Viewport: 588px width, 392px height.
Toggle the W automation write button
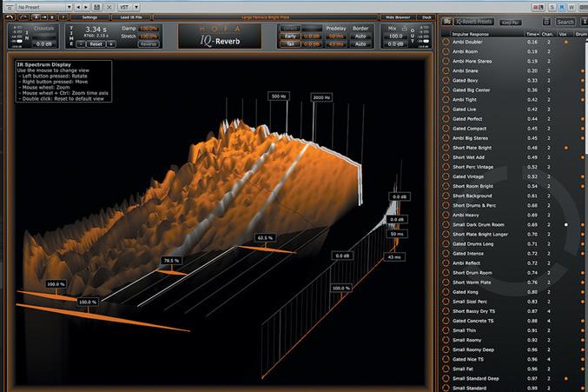(x=571, y=7)
